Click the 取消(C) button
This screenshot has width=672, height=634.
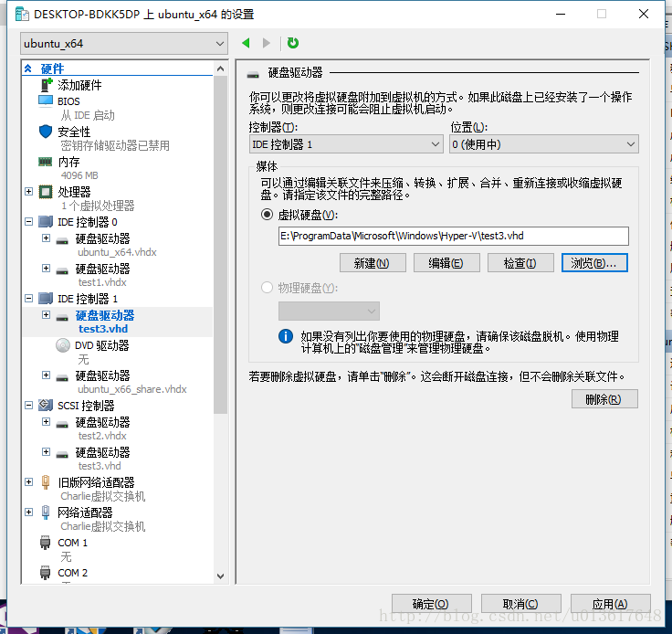(520, 604)
